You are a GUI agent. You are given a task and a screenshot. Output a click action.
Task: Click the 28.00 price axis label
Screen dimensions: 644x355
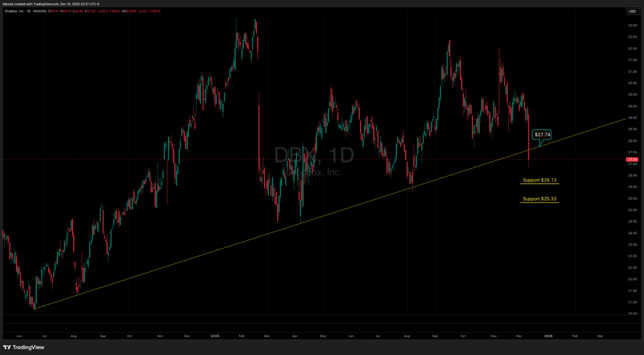pos(631,141)
